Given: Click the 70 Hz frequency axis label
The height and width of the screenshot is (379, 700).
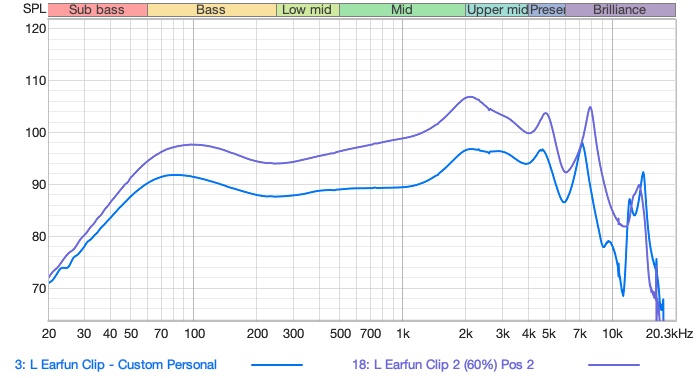Looking at the screenshot, I should (161, 333).
